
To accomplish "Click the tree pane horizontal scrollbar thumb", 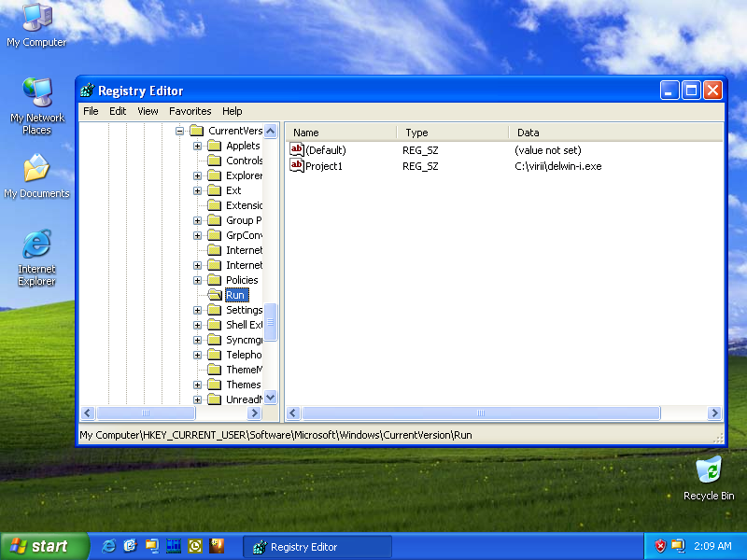I will tap(146, 413).
